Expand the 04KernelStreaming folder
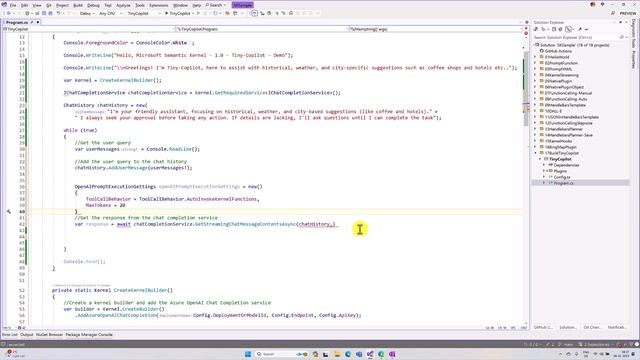Viewport: 640px width, 360px height. (535, 75)
